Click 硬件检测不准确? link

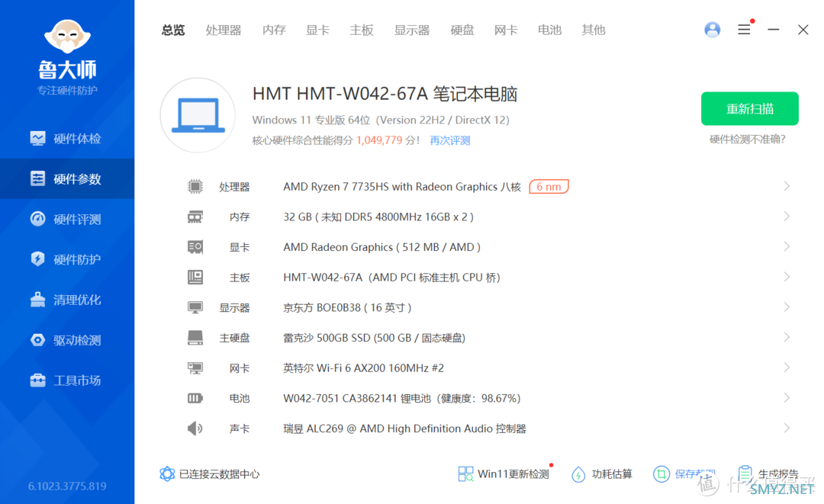(x=747, y=139)
